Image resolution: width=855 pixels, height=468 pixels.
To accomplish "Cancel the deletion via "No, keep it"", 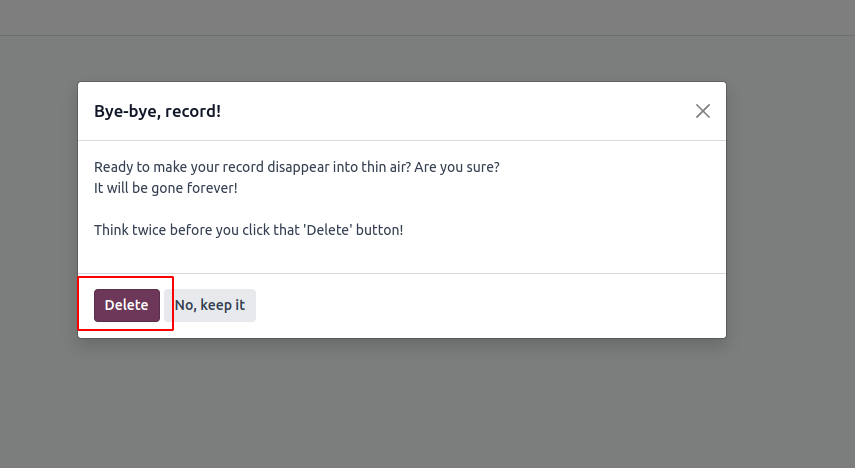I will click(x=210, y=305).
